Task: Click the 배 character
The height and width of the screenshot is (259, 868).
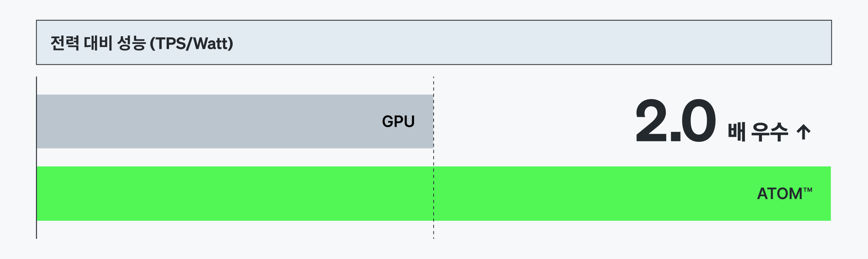Action: pos(736,132)
